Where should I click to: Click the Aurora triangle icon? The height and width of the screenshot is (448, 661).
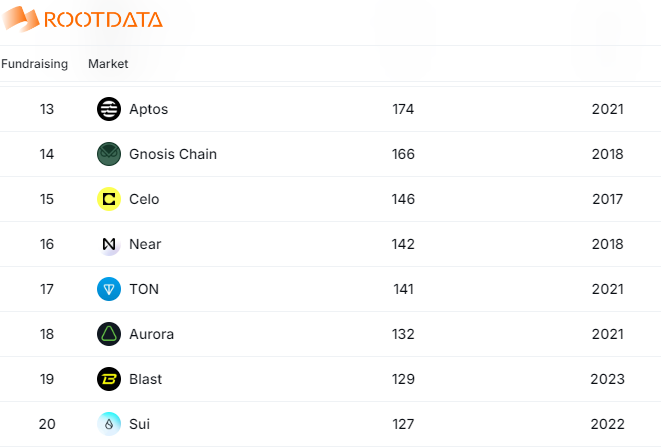(109, 334)
